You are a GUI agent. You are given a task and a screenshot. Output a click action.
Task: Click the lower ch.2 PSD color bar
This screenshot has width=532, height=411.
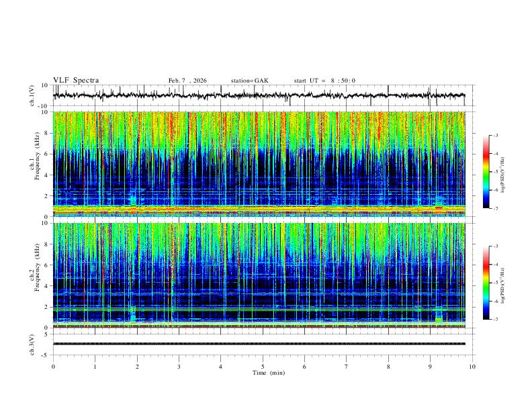[486, 283]
